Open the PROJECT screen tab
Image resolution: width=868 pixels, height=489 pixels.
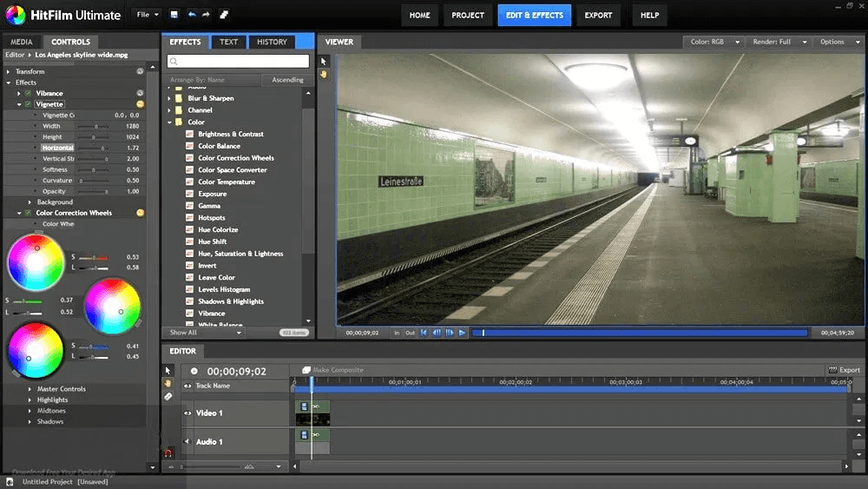pos(468,15)
